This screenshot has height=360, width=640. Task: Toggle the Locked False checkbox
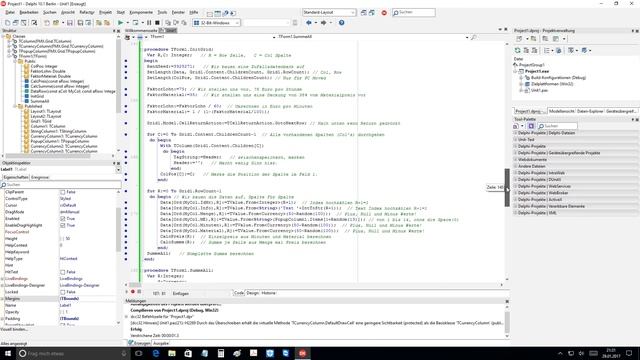click(62, 292)
